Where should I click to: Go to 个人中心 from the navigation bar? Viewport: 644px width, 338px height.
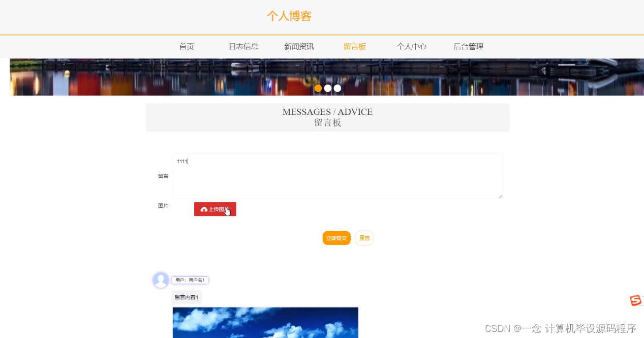[412, 46]
